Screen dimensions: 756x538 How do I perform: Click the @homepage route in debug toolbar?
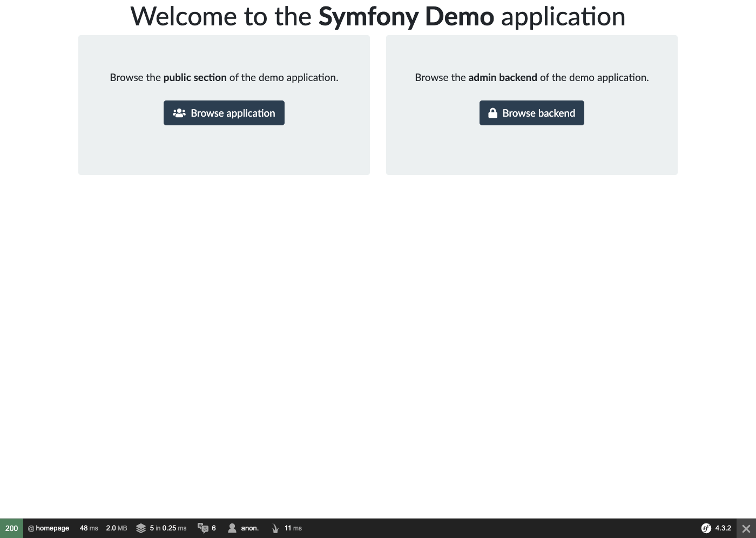[49, 528]
